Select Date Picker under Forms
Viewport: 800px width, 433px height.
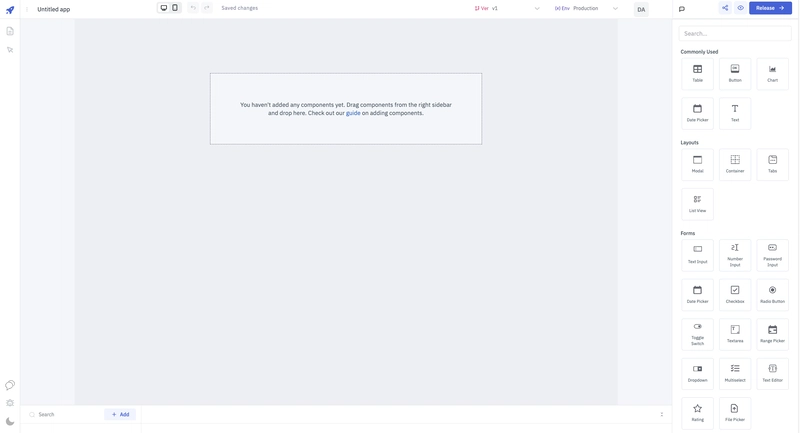tap(697, 295)
